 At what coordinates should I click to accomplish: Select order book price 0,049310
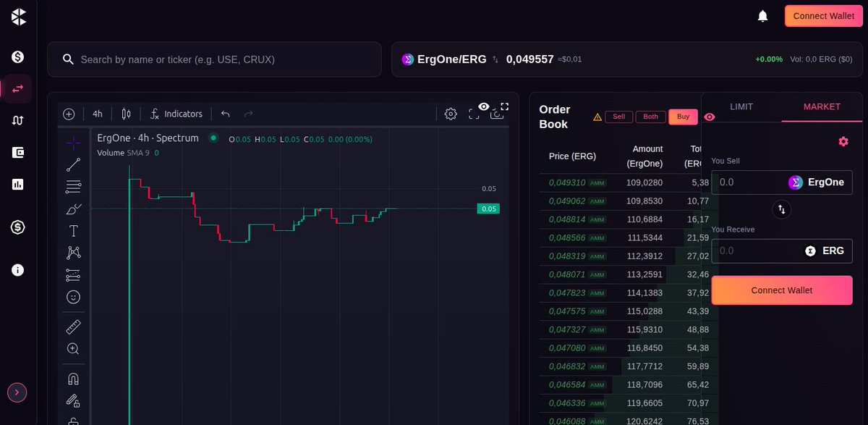pos(566,182)
